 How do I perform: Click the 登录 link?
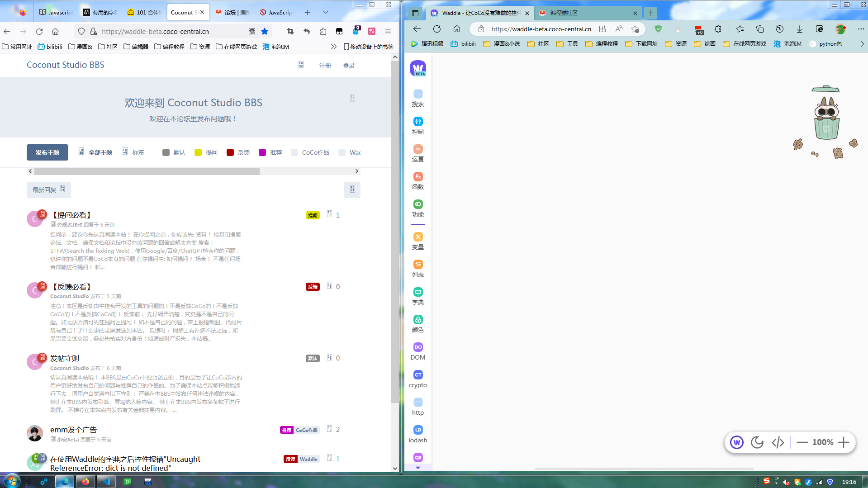pos(349,66)
